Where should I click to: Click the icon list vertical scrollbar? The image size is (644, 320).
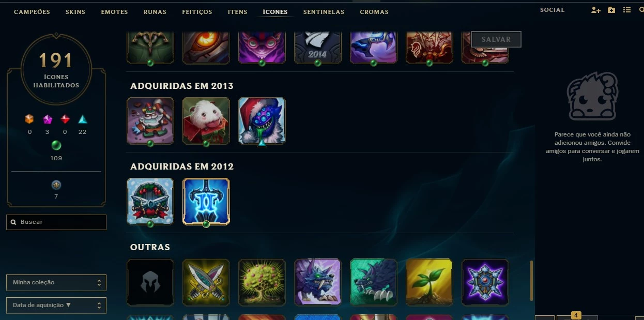click(531, 281)
